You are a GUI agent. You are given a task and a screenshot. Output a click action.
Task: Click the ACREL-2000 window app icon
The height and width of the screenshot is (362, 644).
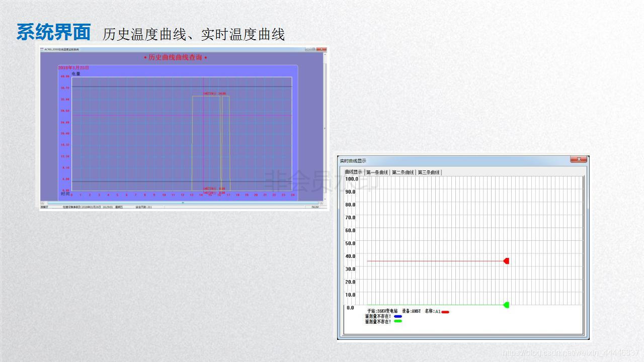[x=42, y=49]
